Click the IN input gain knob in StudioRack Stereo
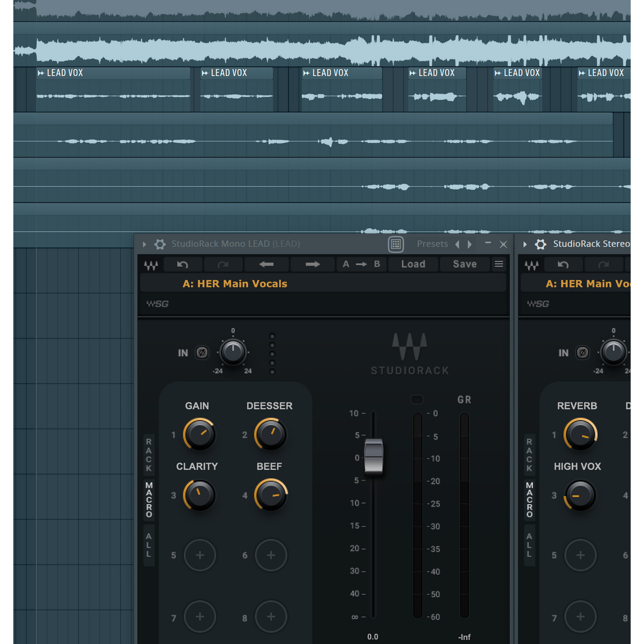This screenshot has width=644, height=644. 614,352
